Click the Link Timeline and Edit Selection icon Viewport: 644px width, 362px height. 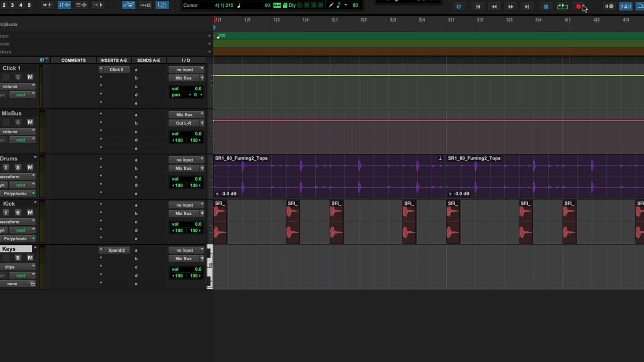tap(64, 5)
